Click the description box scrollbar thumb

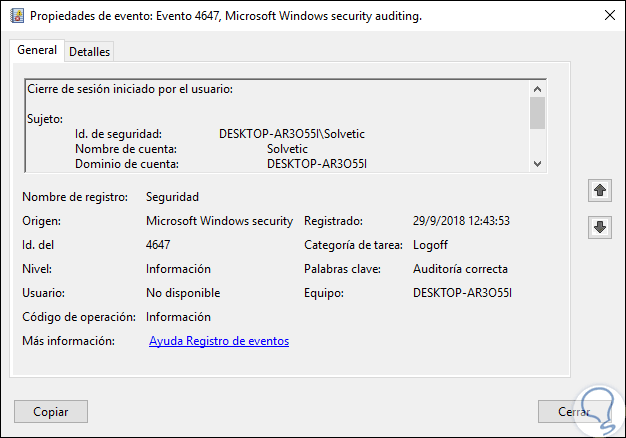[x=537, y=113]
